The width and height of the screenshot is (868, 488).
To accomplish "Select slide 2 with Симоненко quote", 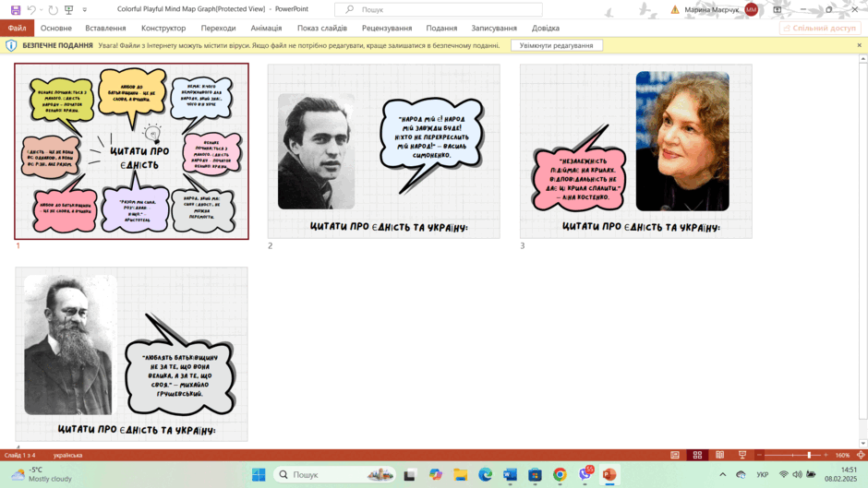I will tap(383, 151).
